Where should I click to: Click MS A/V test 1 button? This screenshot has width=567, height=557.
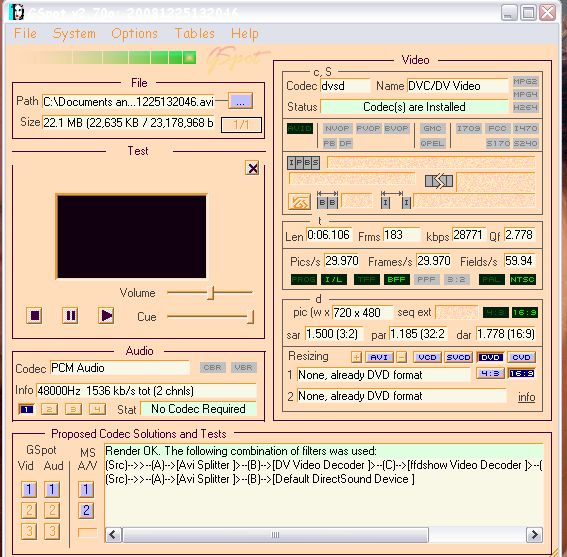[x=86, y=490]
